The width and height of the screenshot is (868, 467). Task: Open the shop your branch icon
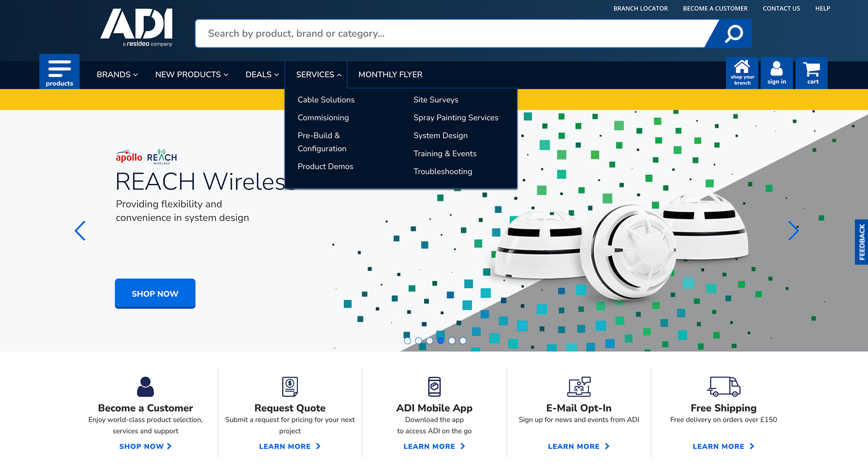[x=742, y=73]
